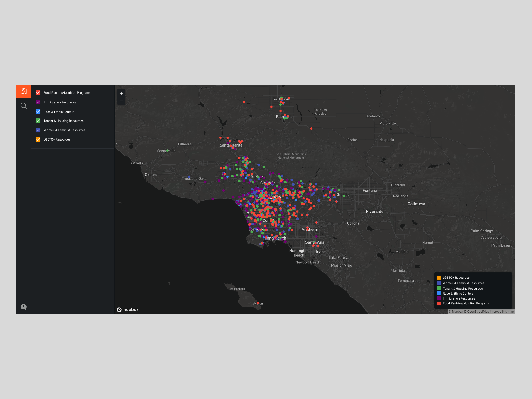Click the green marker at Santa Paula
Image resolution: width=532 pixels, height=399 pixels.
168,151
